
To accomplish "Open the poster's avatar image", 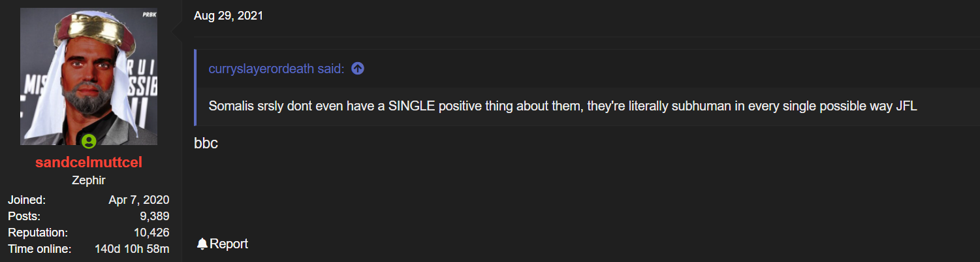I will [x=89, y=76].
